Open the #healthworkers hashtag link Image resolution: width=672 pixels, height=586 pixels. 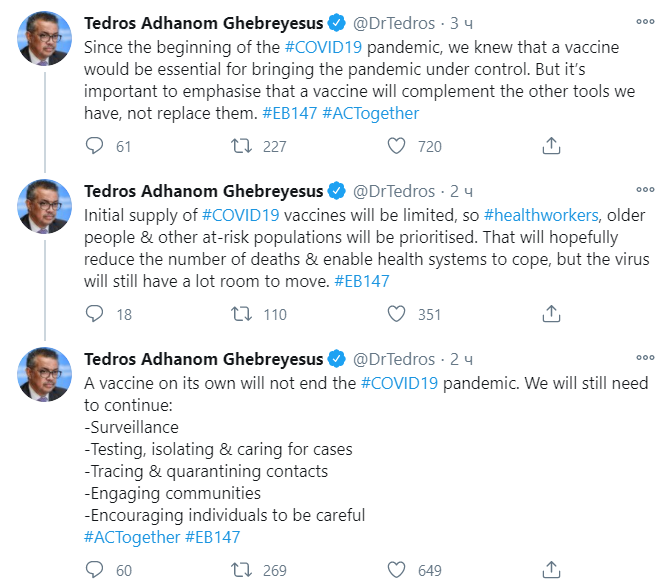(541, 214)
